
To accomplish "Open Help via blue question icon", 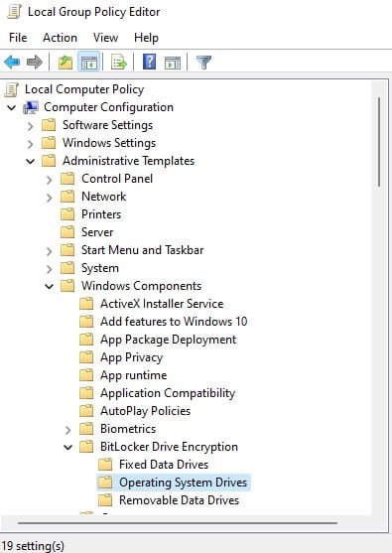I will pos(149,63).
